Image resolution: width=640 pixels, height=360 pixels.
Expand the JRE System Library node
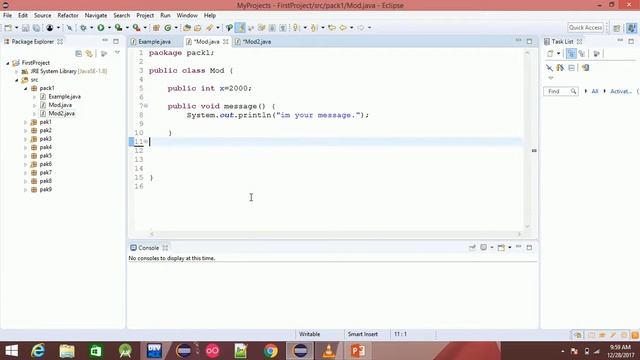point(16,71)
